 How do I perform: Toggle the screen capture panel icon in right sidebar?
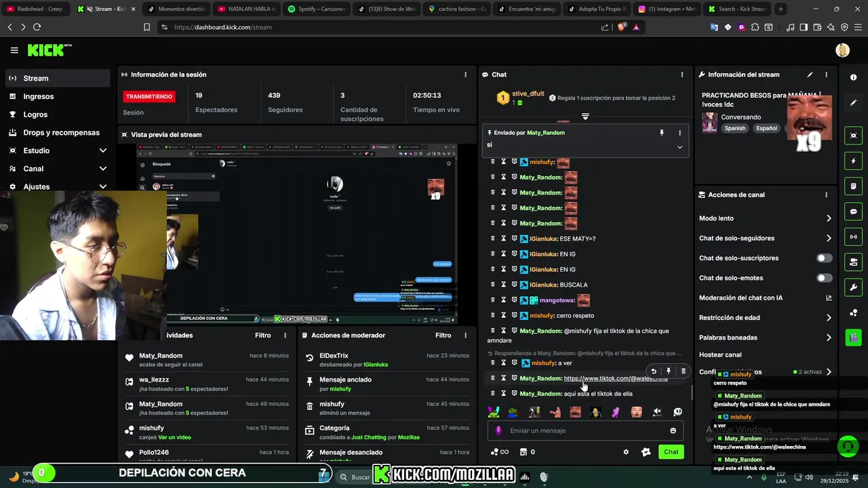click(853, 136)
